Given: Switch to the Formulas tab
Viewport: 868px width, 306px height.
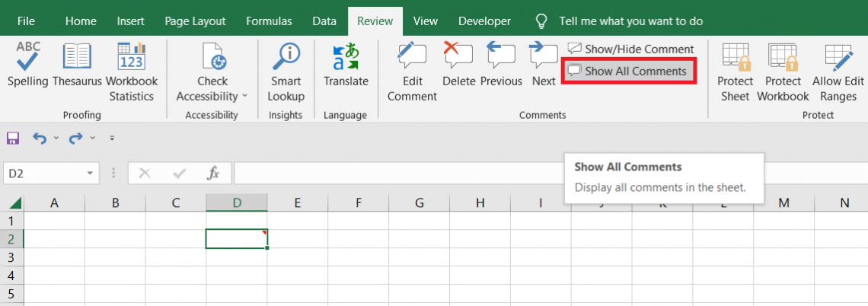Looking at the screenshot, I should tap(269, 21).
